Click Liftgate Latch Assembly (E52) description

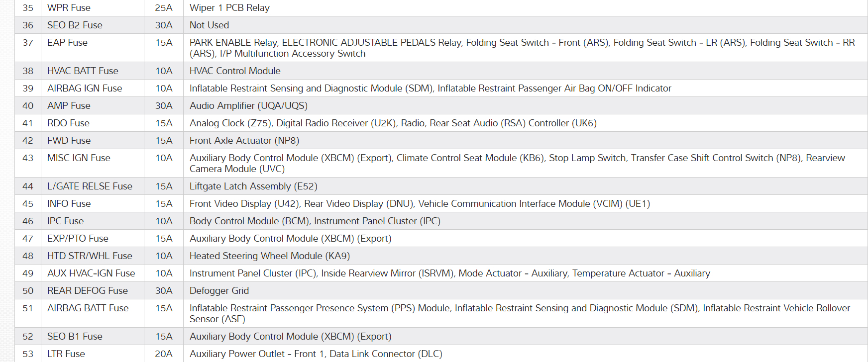[x=253, y=186]
